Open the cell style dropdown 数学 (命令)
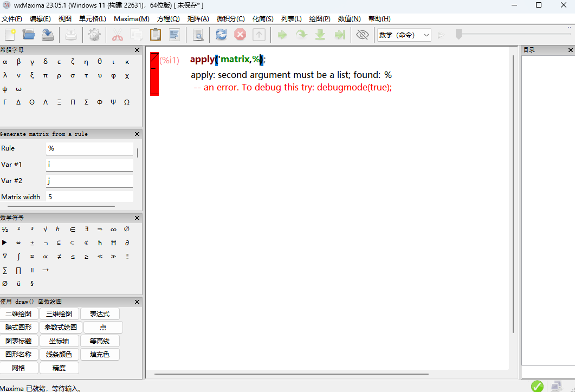 404,35
